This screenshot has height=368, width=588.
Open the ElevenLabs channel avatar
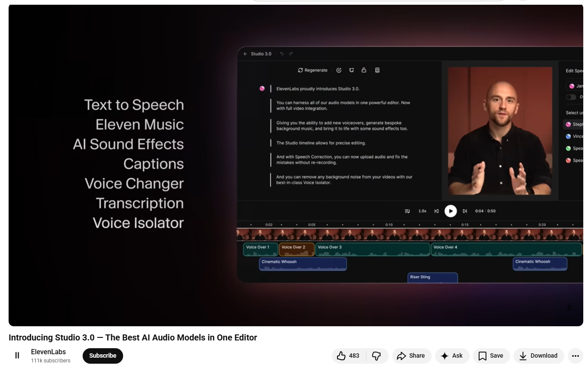pos(17,356)
